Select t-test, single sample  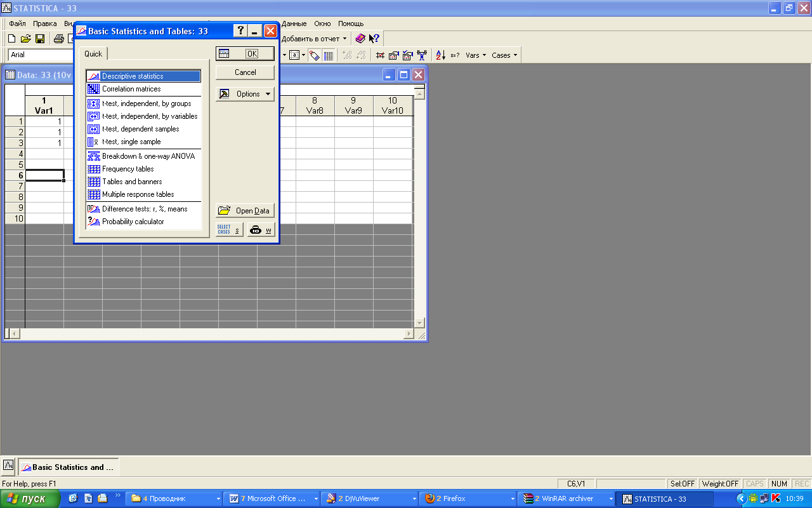(143, 142)
